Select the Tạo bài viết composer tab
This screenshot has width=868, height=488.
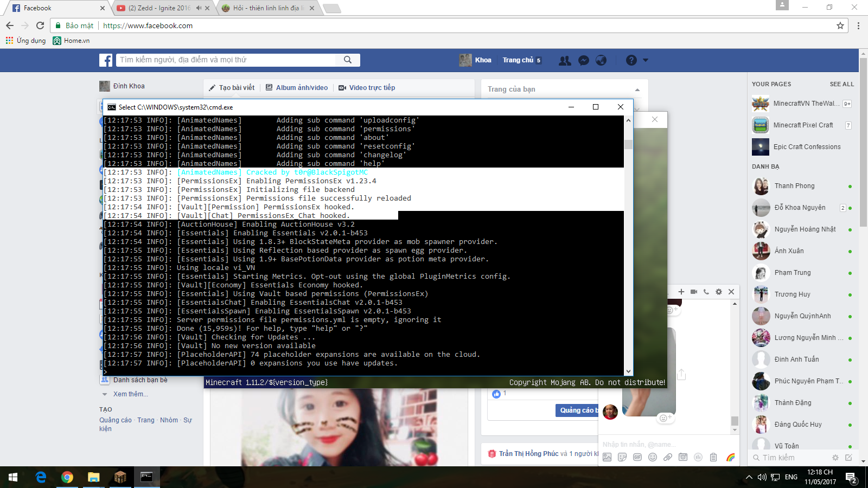pos(232,88)
